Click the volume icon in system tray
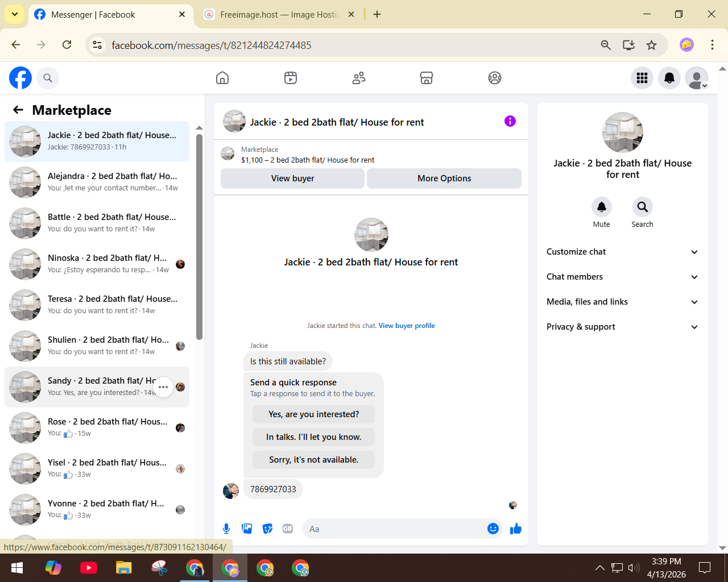The height and width of the screenshot is (582, 728). [x=634, y=567]
